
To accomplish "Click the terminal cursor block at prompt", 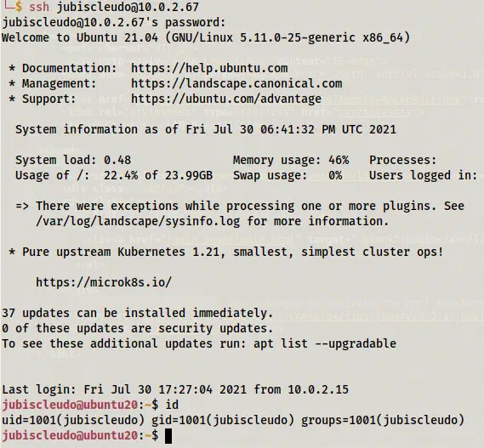I will coord(168,435).
